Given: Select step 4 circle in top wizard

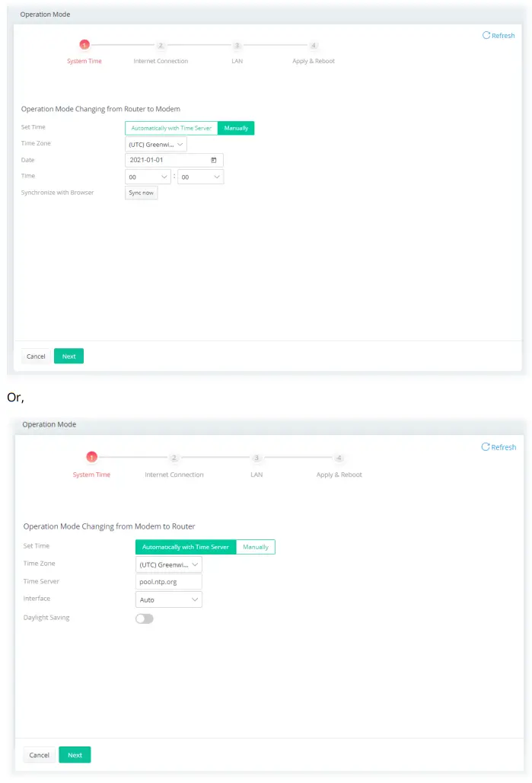Looking at the screenshot, I should coord(314,46).
